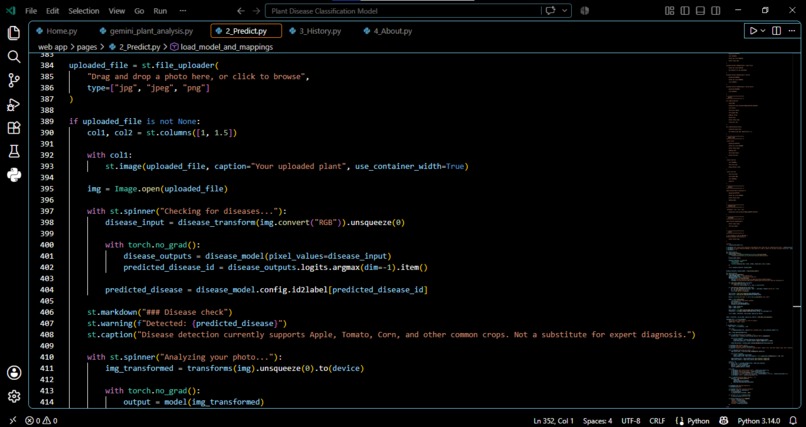The height and width of the screenshot is (427, 806).
Task: Open the Copilot chat icon
Action: 551,11
